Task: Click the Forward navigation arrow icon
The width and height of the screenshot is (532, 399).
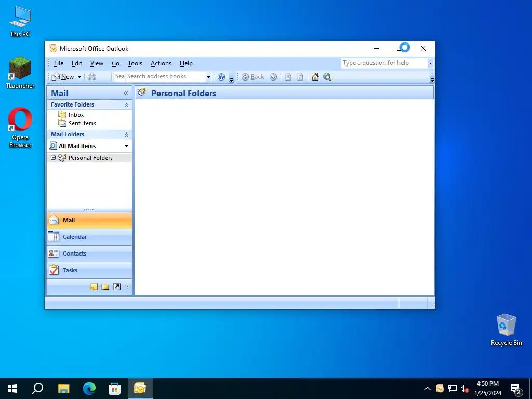Action: coord(273,77)
